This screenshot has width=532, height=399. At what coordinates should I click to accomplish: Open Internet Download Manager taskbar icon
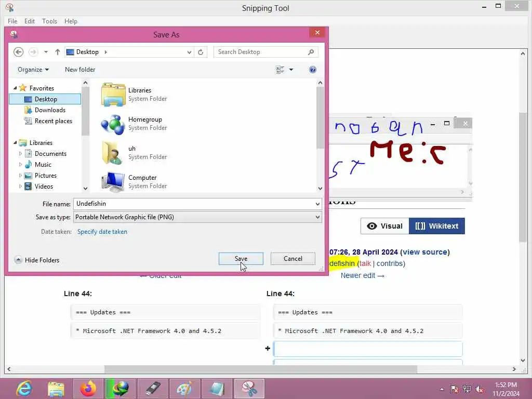pos(120,389)
